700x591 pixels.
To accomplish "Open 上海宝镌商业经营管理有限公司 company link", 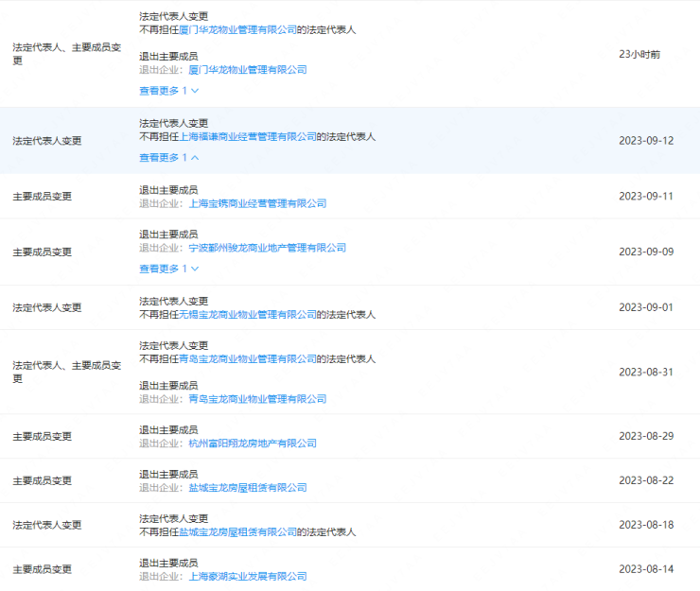I will click(x=257, y=203).
